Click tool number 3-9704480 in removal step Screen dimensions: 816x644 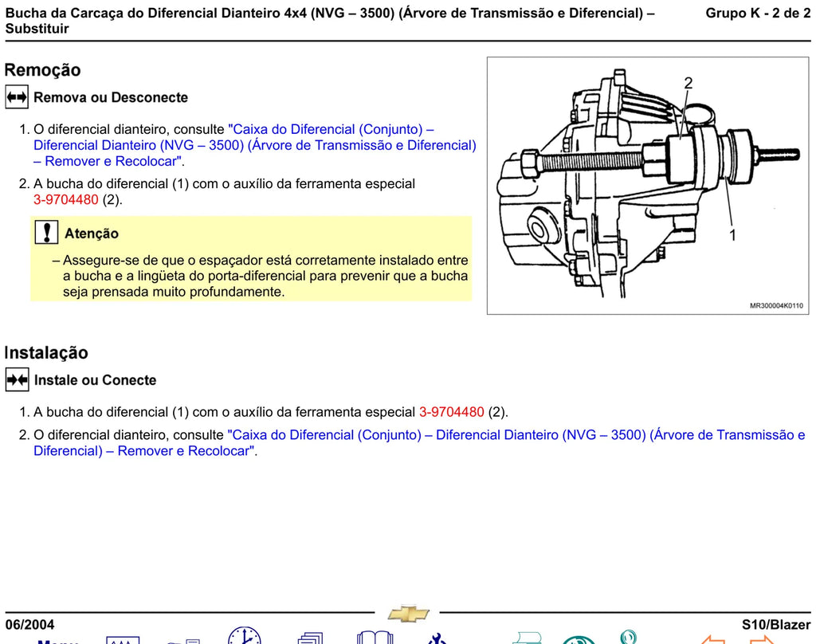click(66, 199)
